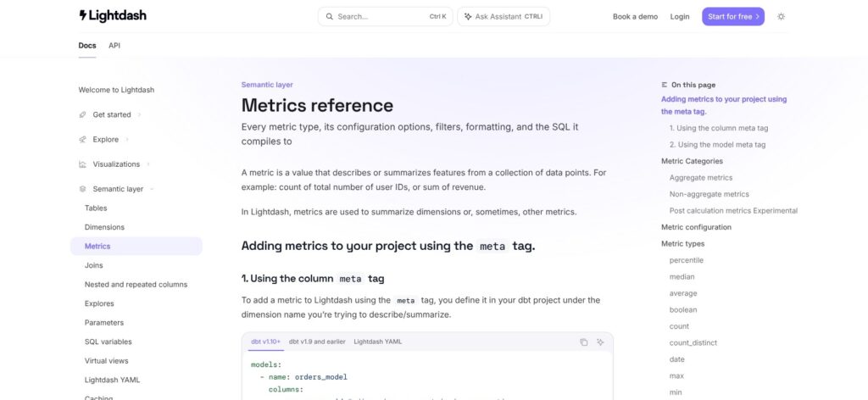
Task: Open the Virtual views sidebar page
Action: tap(106, 361)
